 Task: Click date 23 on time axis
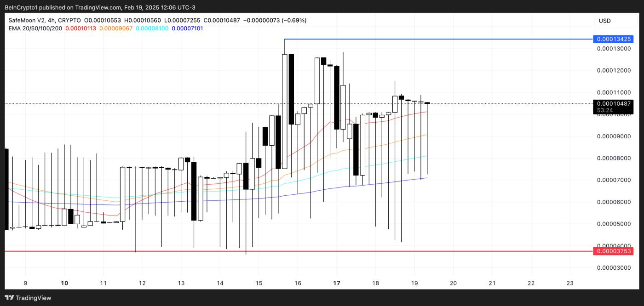pyautogui.click(x=570, y=283)
